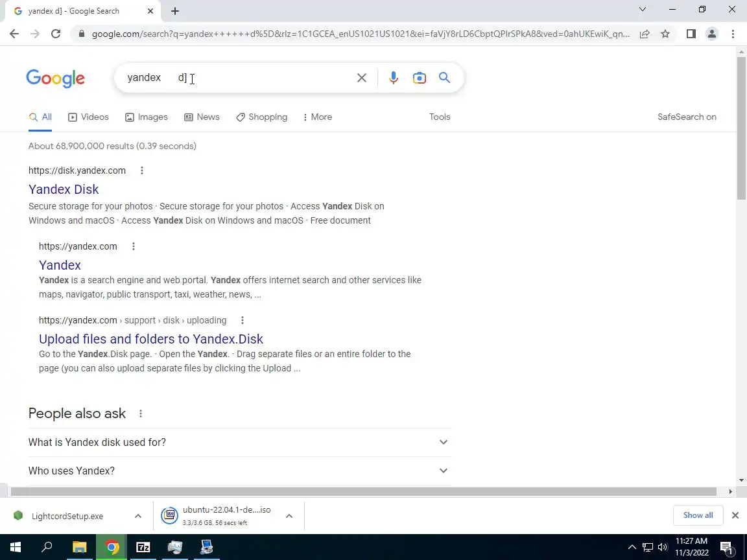This screenshot has height=560, width=747.
Task: Start a voice search with the microphone
Action: [x=393, y=78]
